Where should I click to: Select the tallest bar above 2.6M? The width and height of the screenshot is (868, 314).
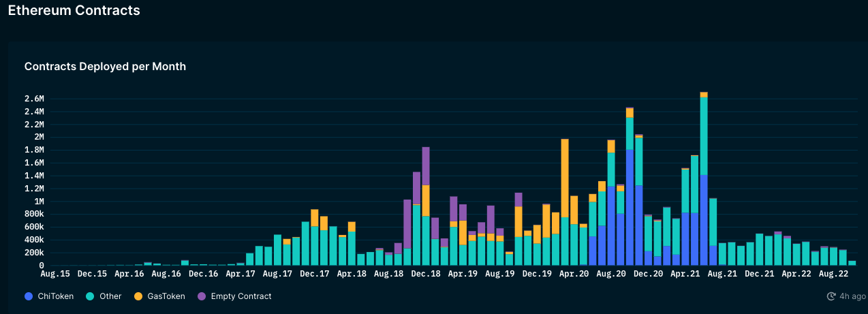coord(704,178)
